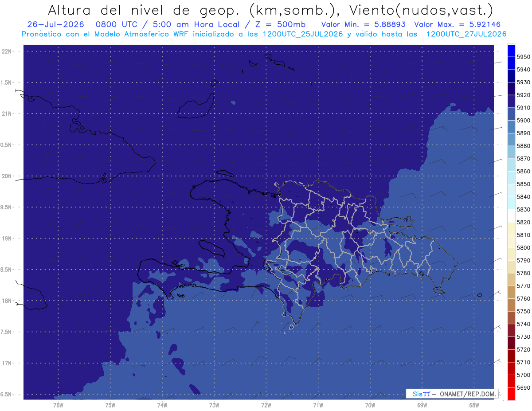532x411 pixels.
Task: Click the bright red swatch below 5690
Action: point(511,394)
